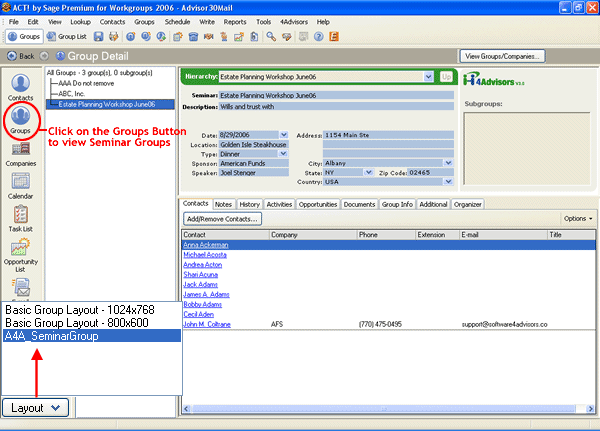600x431 pixels.
Task: Open contact link Bobby Adams
Action: coord(202,305)
